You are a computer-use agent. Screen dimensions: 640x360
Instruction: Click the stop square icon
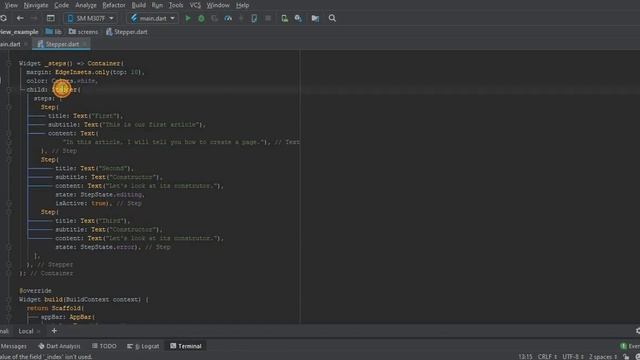pyautogui.click(x=268, y=18)
